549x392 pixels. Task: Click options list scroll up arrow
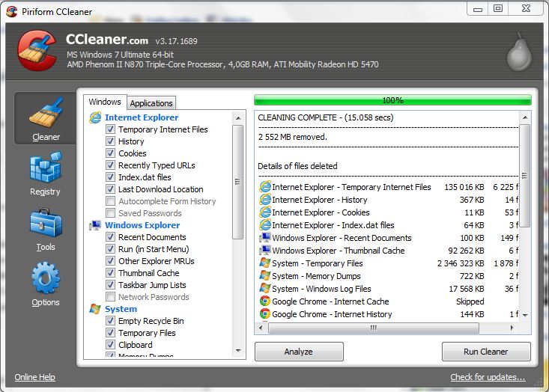(238, 118)
